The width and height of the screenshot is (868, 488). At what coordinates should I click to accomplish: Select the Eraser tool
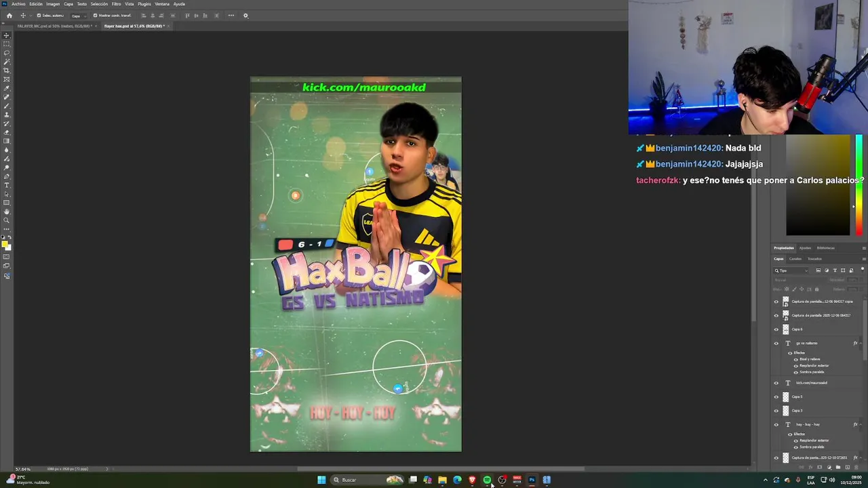(7, 132)
